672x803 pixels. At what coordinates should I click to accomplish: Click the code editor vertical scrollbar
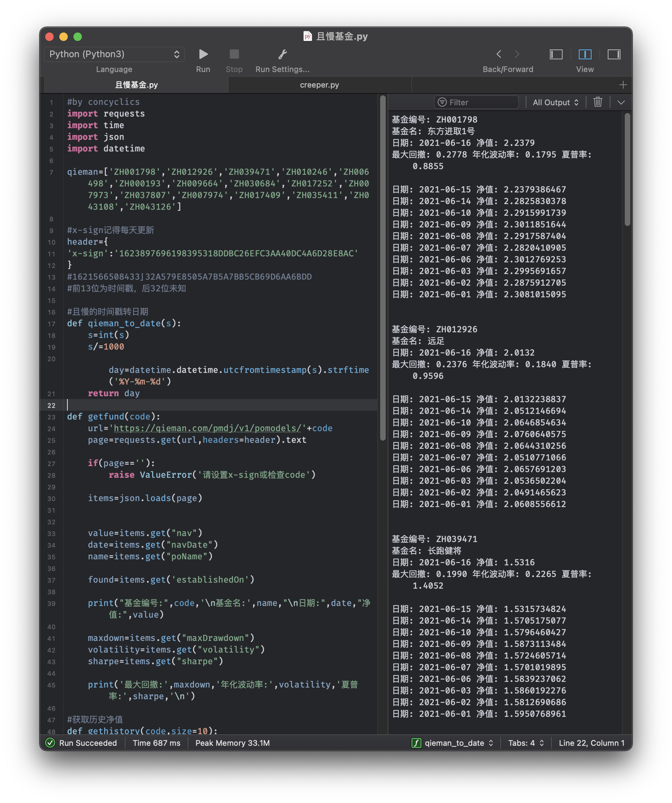tap(383, 268)
